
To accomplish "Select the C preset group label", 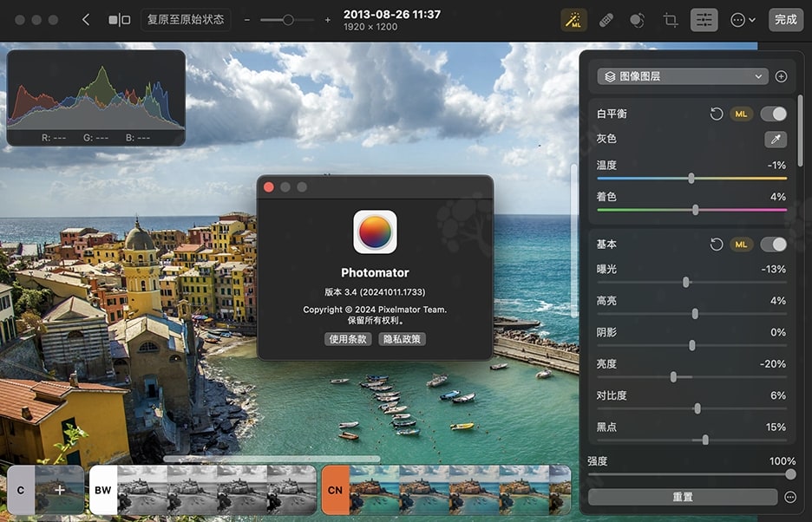I will coord(21,490).
